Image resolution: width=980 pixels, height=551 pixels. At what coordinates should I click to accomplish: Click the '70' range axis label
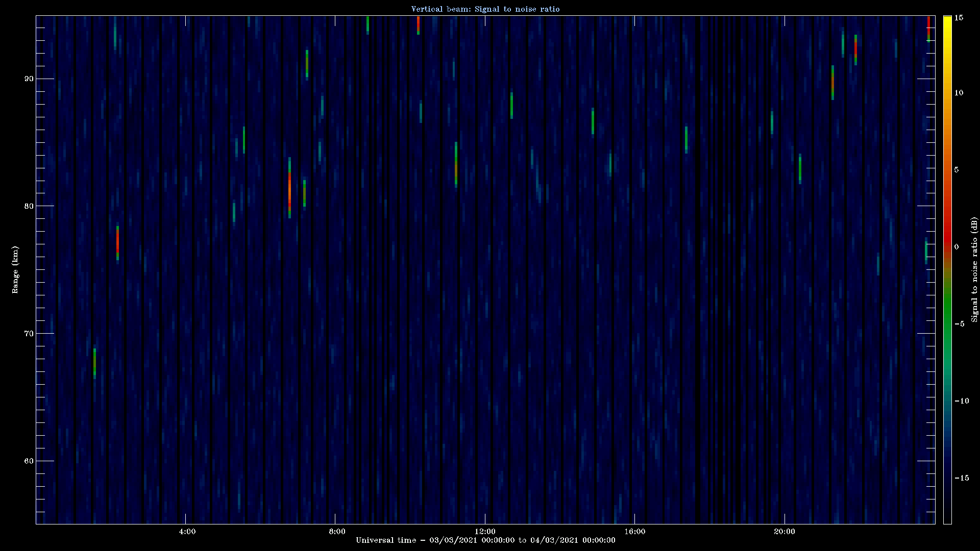point(29,334)
